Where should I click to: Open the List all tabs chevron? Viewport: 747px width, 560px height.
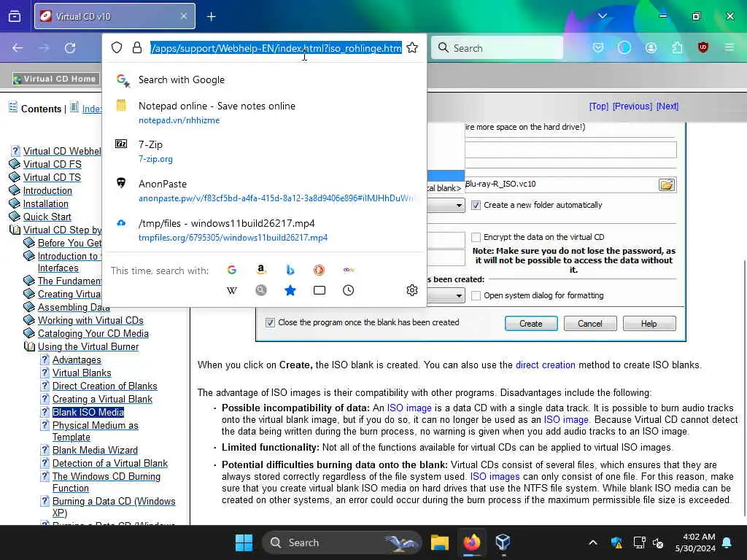(602, 16)
